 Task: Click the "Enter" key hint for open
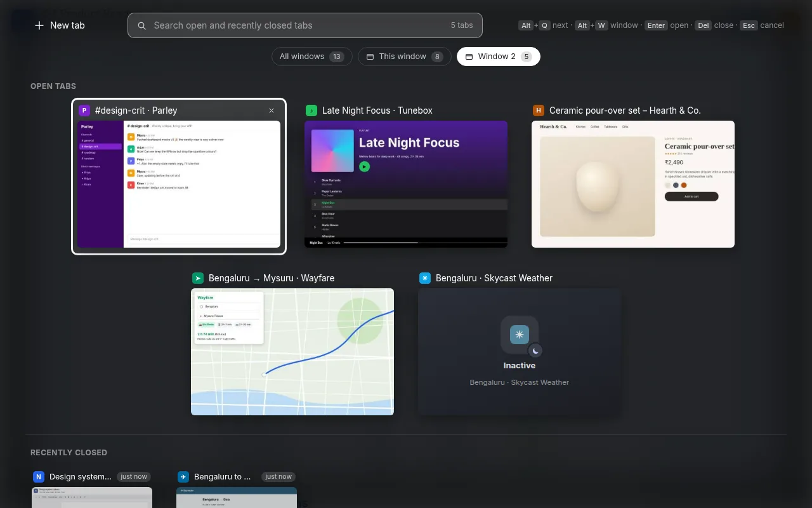[x=656, y=25]
